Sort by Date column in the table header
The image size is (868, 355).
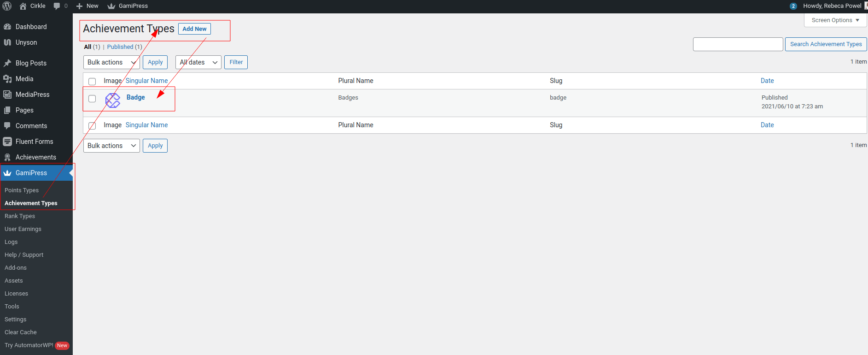coord(767,81)
